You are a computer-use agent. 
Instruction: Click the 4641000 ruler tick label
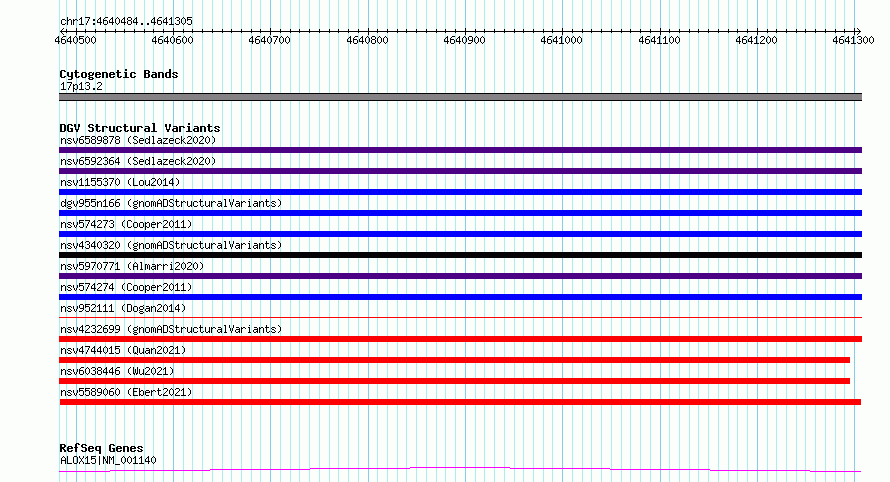[x=561, y=40]
